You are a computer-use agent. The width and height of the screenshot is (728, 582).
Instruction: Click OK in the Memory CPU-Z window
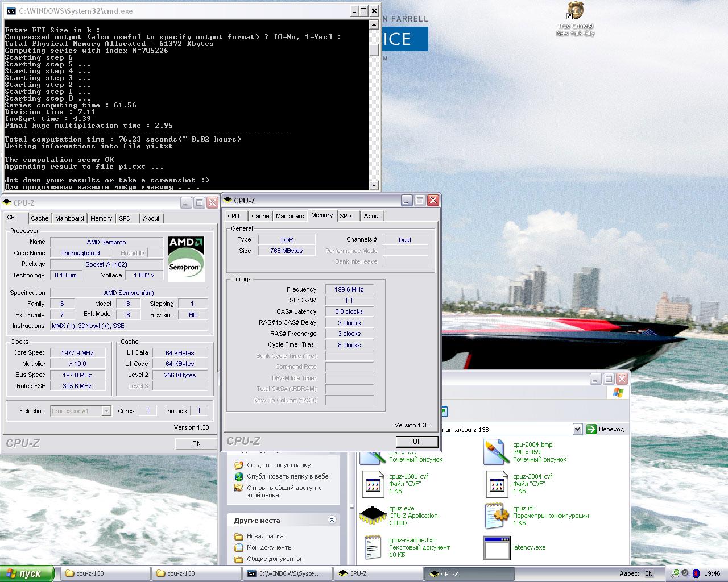coord(417,442)
